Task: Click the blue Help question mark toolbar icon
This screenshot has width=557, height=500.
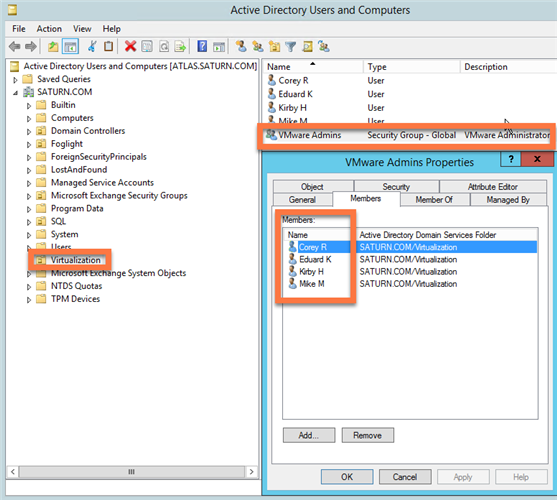Action: [x=202, y=46]
